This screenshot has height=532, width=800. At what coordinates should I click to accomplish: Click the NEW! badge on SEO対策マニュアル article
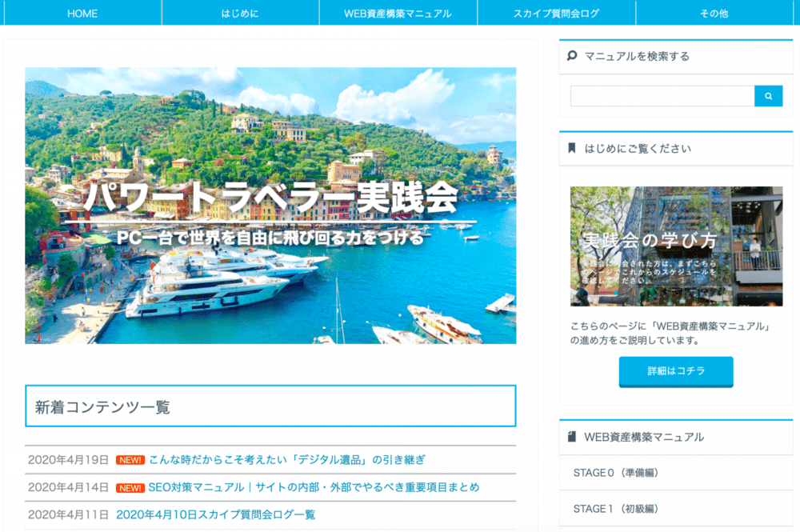click(x=130, y=488)
